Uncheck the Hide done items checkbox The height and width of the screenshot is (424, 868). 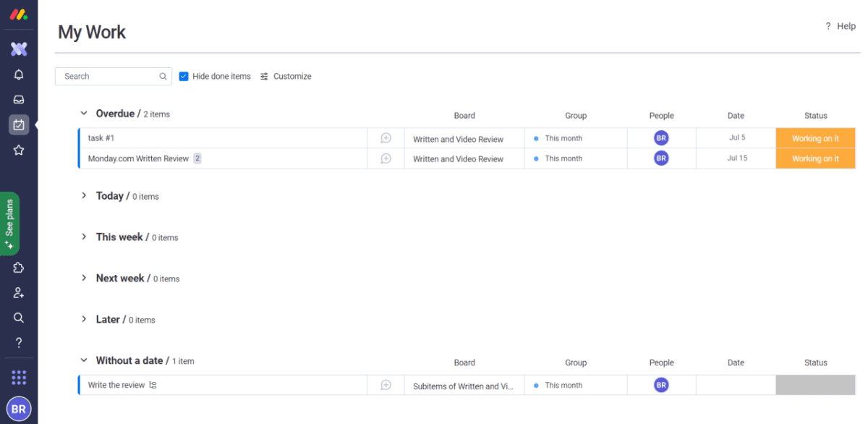pos(184,76)
